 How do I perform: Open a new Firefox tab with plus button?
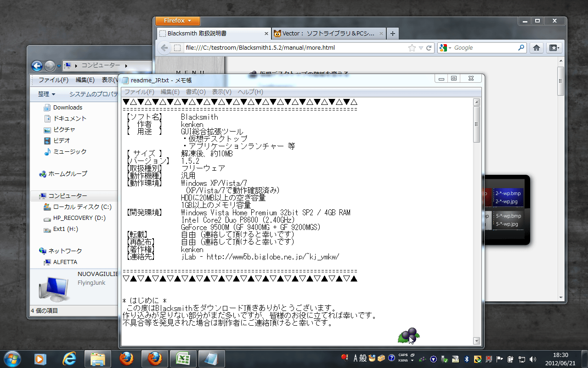tap(392, 34)
